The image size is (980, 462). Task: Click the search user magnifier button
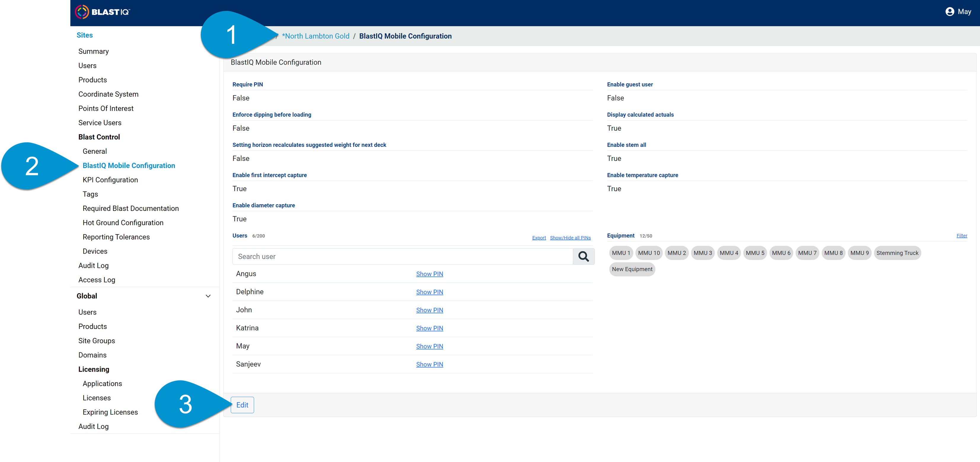pyautogui.click(x=583, y=257)
